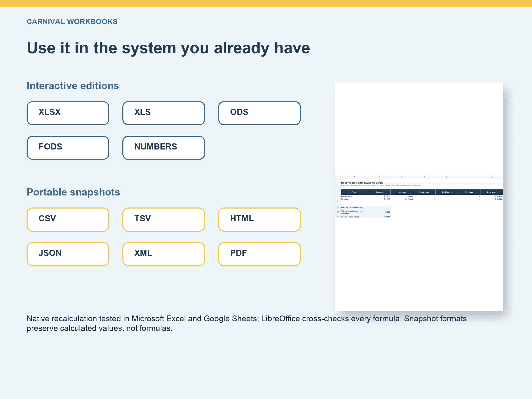
Task: Select the Total open column header
Action: click(x=491, y=192)
